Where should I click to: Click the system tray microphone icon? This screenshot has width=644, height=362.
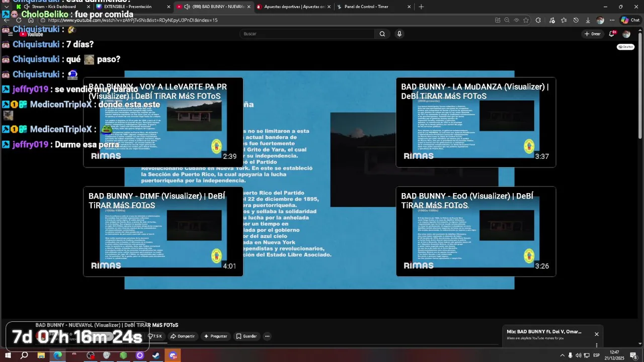click(570, 355)
